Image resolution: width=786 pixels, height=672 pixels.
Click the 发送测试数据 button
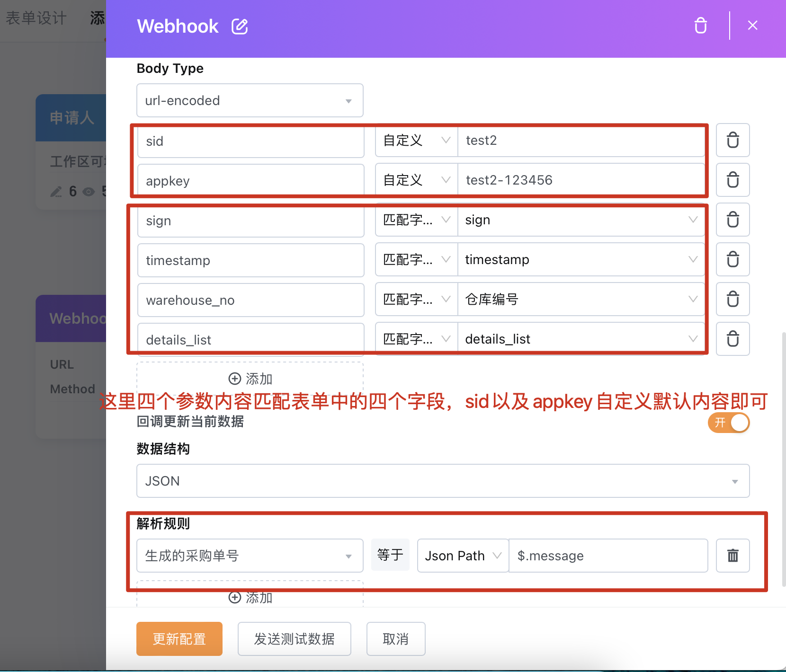click(295, 639)
